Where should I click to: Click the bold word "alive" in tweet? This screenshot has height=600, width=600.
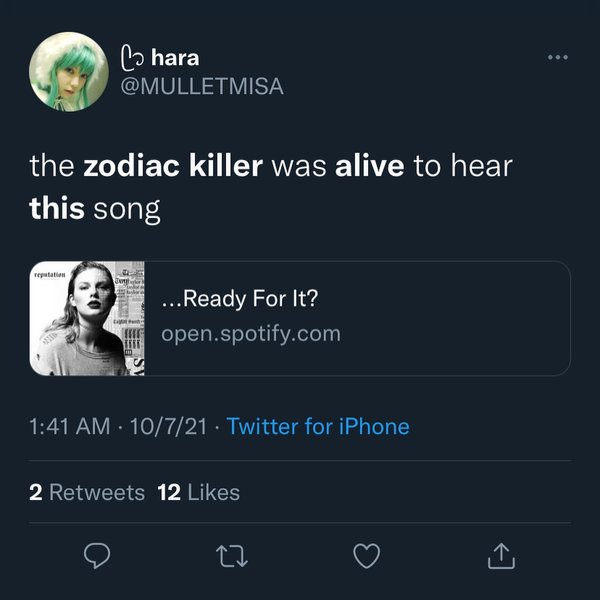coord(370,166)
